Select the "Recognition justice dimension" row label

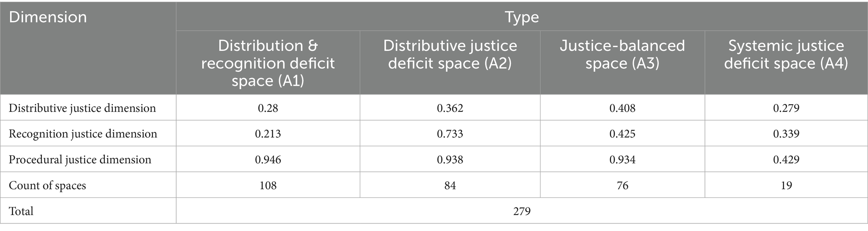coord(83,134)
